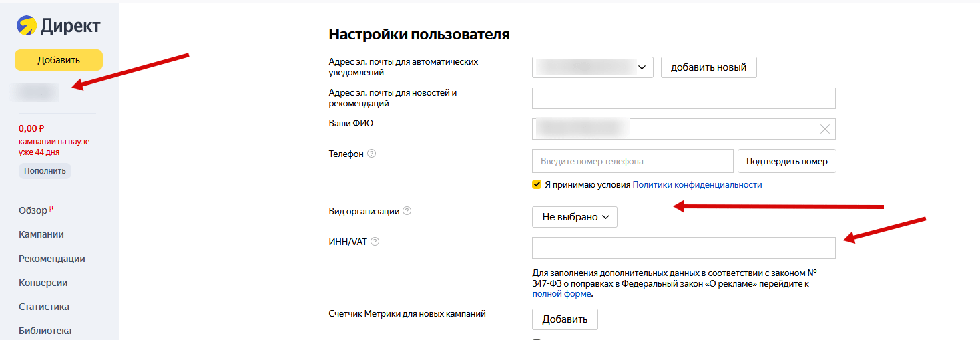
Task: Focus the phone number input field
Action: (632, 161)
